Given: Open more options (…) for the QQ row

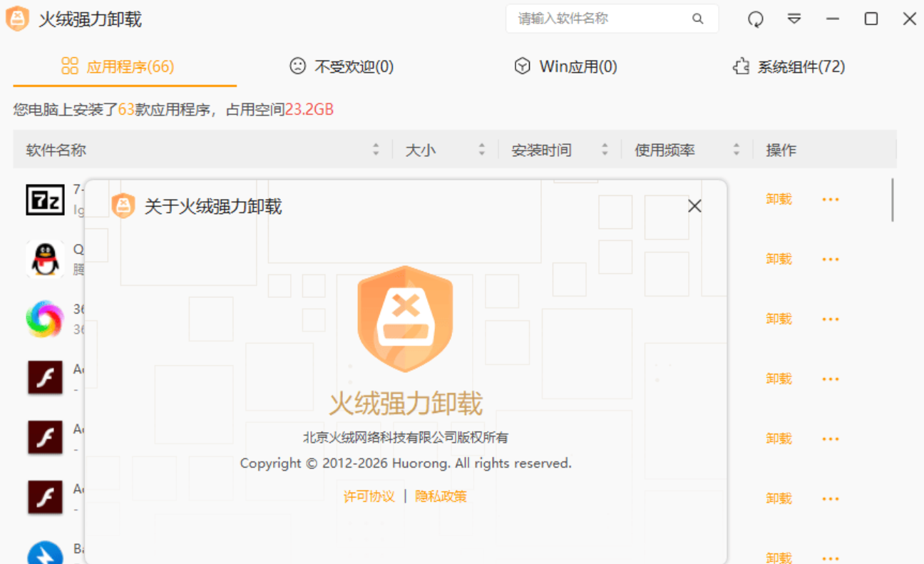Looking at the screenshot, I should tap(831, 259).
